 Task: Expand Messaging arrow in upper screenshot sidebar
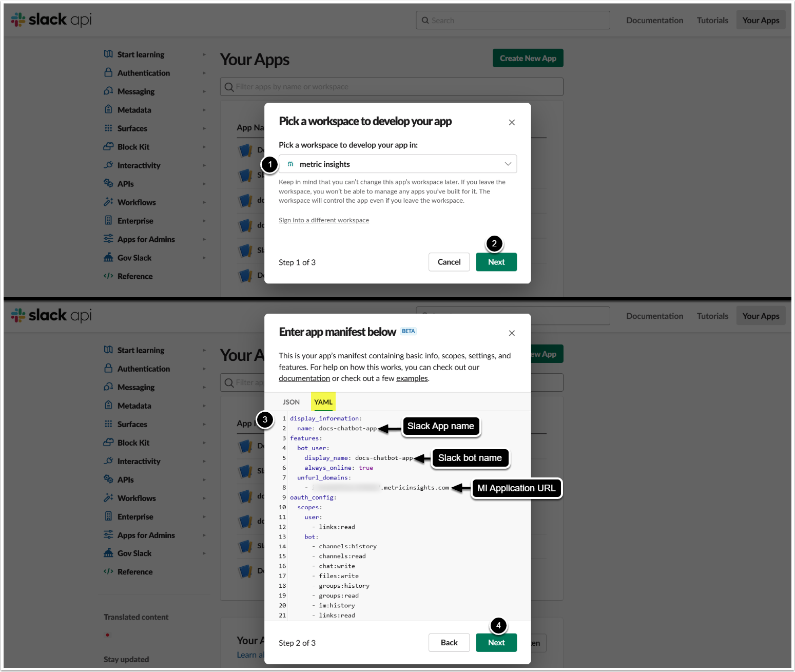click(x=204, y=91)
